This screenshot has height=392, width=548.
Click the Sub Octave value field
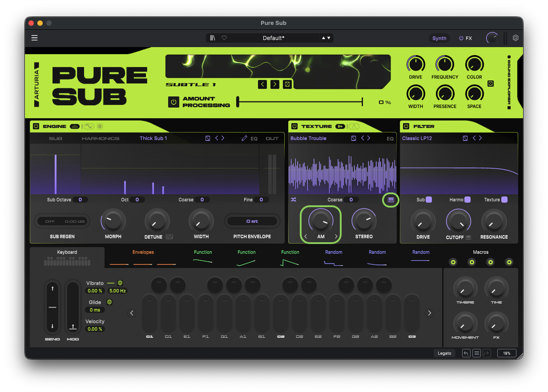point(80,200)
